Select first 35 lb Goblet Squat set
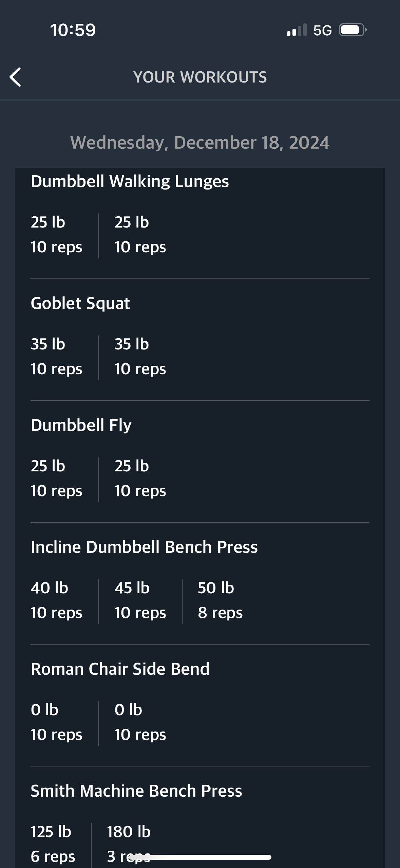 click(56, 357)
